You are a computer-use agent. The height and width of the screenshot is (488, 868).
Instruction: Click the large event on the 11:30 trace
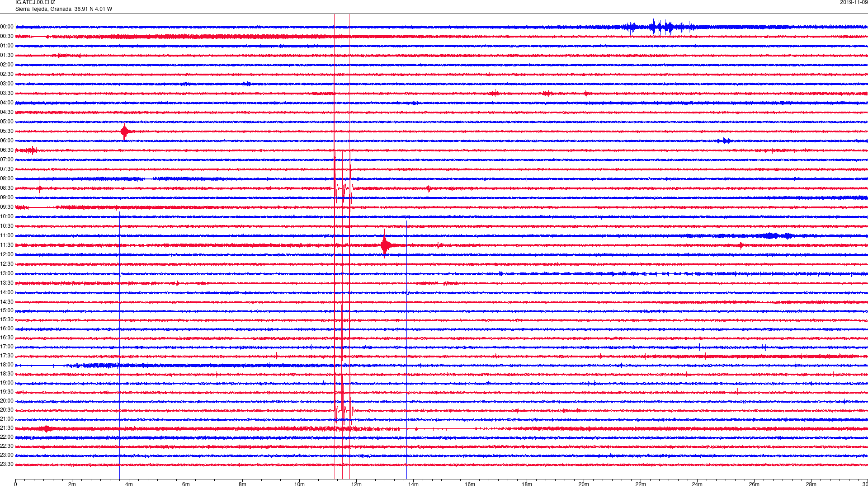tap(385, 245)
